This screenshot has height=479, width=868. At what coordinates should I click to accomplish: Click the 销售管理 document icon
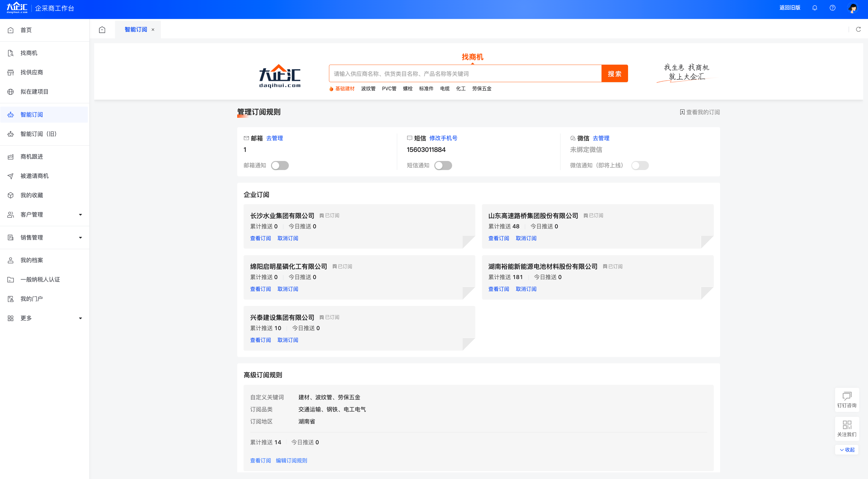coord(11,237)
